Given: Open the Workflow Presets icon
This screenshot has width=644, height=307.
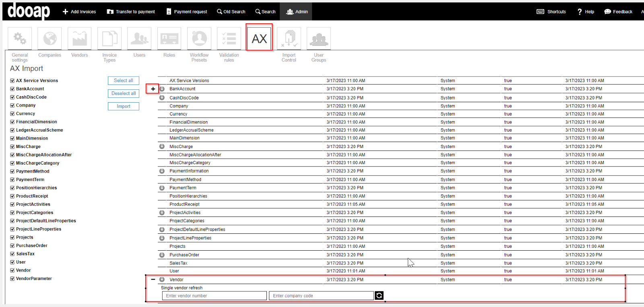Looking at the screenshot, I should (199, 39).
